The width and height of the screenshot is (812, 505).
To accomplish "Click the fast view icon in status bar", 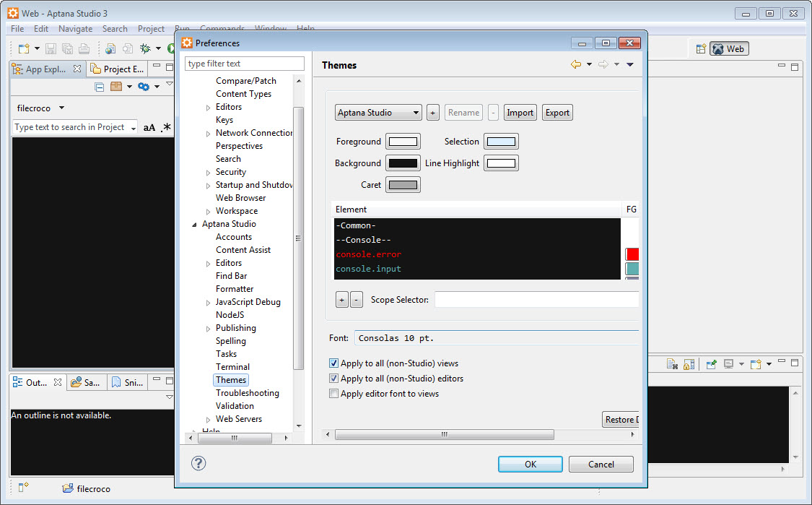I will (23, 488).
